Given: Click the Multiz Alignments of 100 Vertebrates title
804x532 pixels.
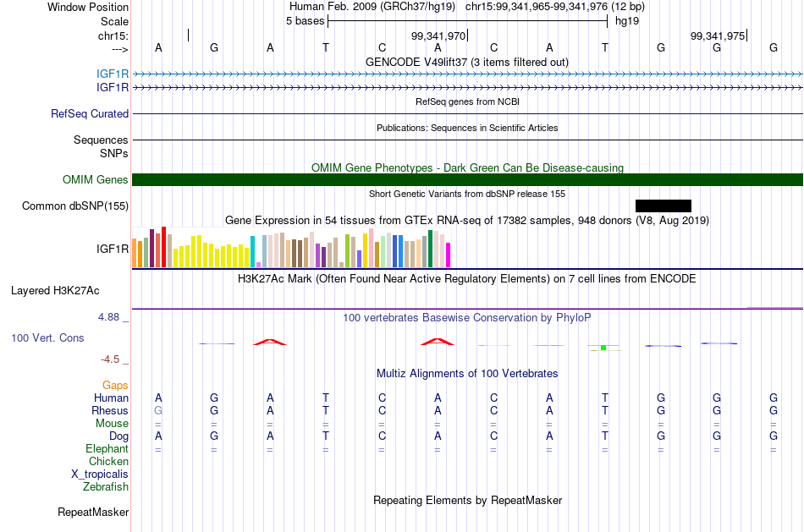Looking at the screenshot, I should 467,373.
